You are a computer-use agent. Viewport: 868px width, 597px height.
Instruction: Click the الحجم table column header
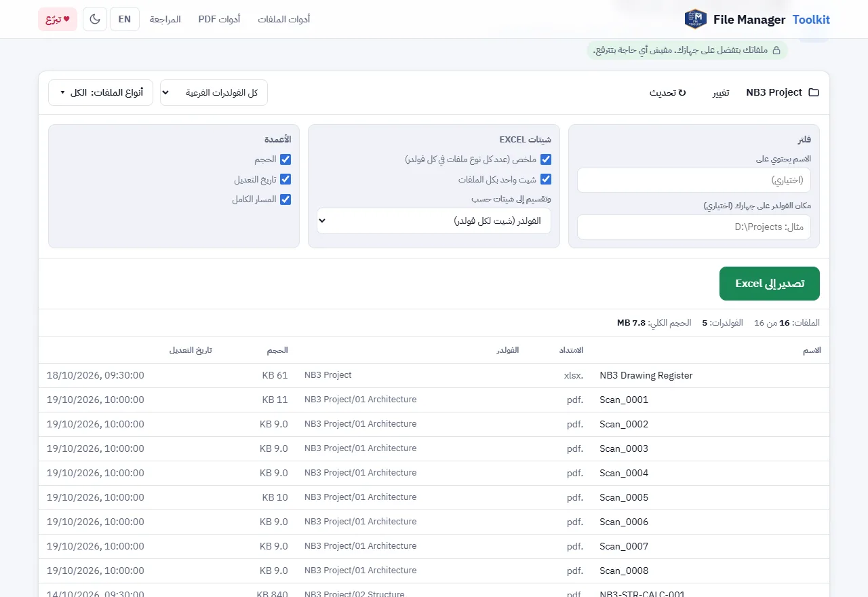[277, 350]
